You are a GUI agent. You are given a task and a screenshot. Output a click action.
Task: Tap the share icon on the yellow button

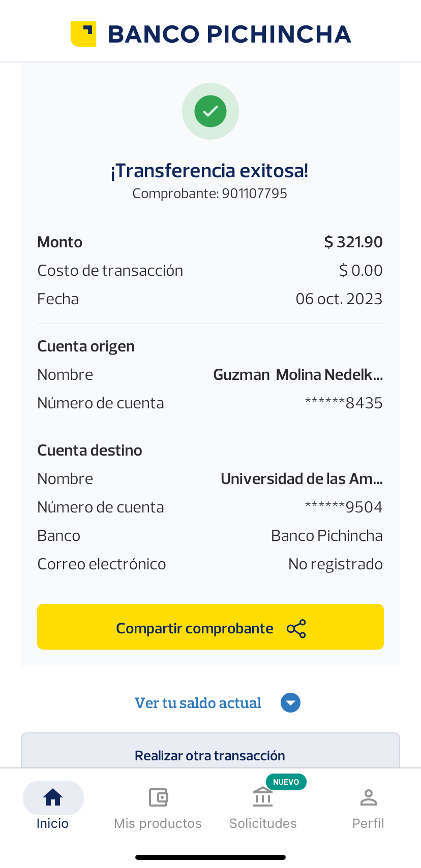[296, 629]
